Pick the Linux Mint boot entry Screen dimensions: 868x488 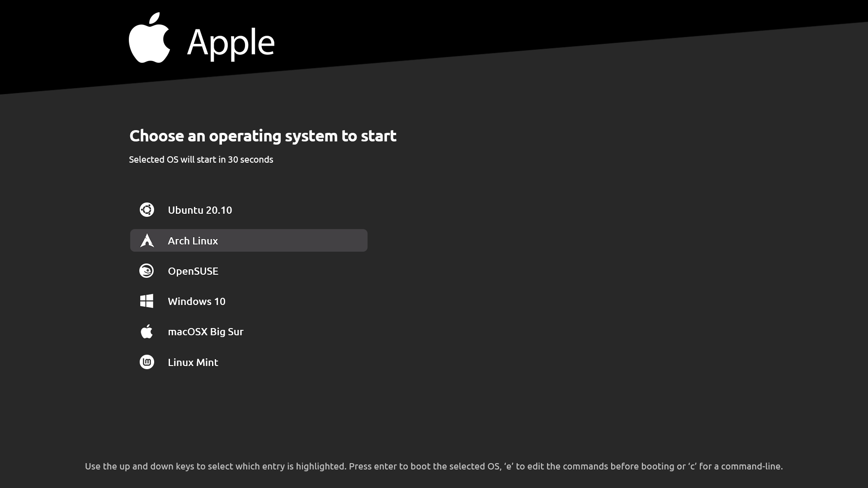pos(249,362)
